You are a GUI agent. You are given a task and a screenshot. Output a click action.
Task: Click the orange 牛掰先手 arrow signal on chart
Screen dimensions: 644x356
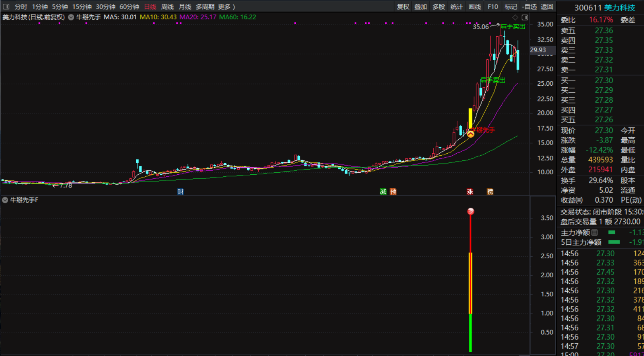pos(471,134)
